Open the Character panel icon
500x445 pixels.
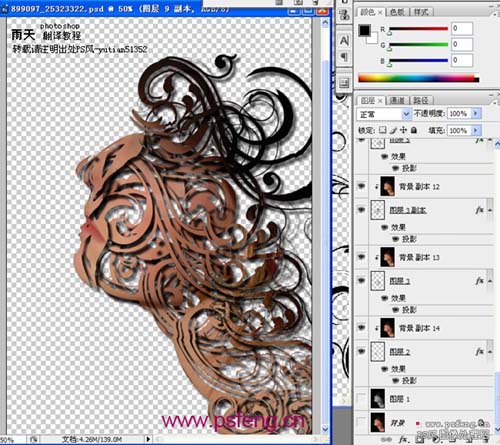[x=344, y=41]
